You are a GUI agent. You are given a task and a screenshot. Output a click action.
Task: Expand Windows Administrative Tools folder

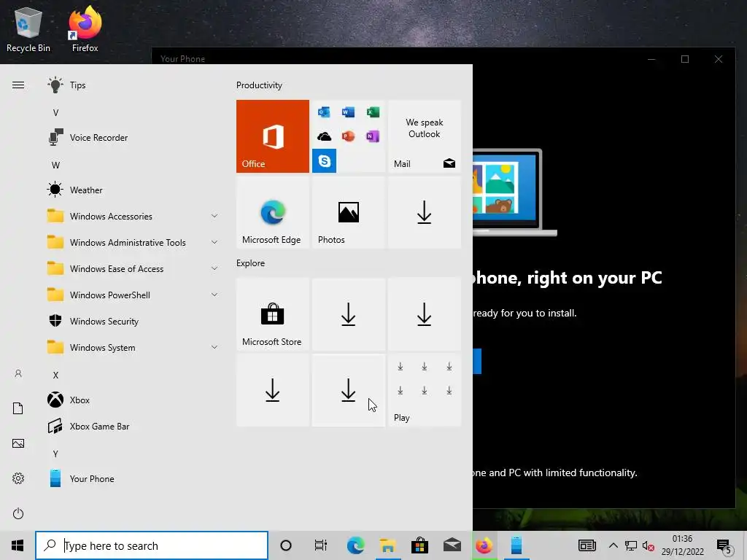tap(133, 242)
